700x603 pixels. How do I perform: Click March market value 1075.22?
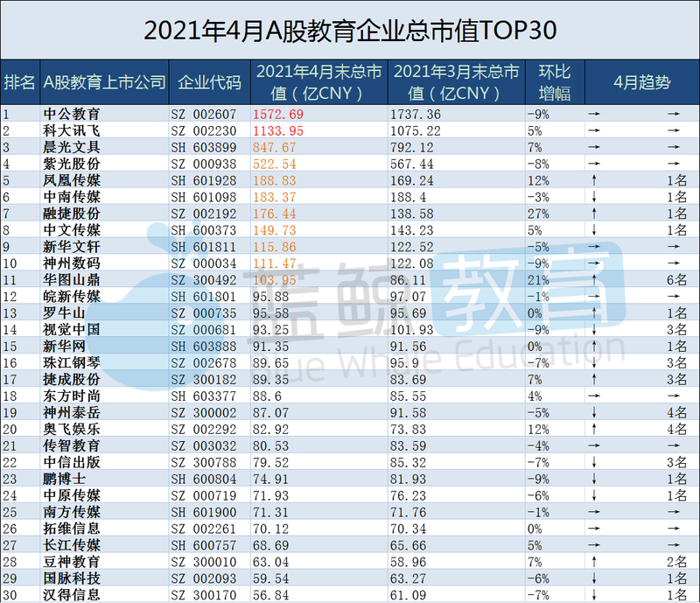pos(416,131)
